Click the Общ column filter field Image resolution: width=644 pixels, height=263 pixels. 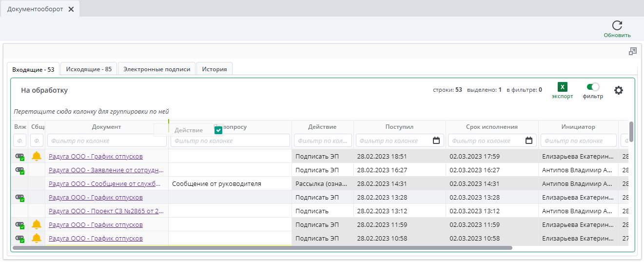click(x=37, y=141)
